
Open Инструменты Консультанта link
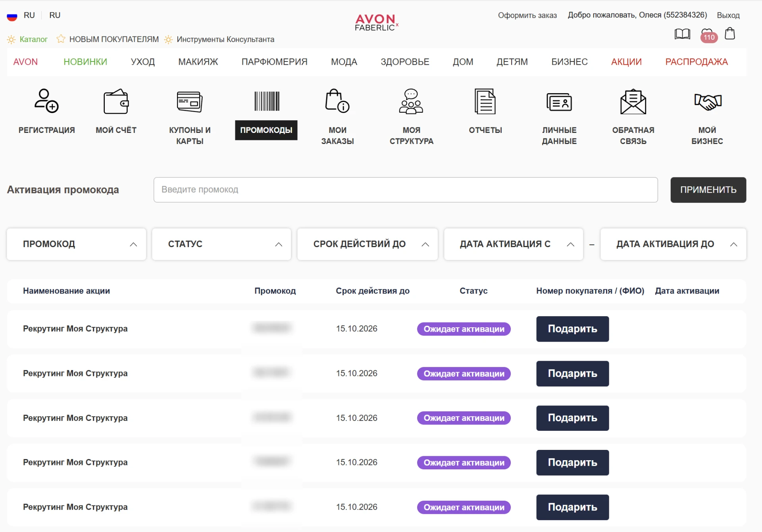(x=225, y=39)
